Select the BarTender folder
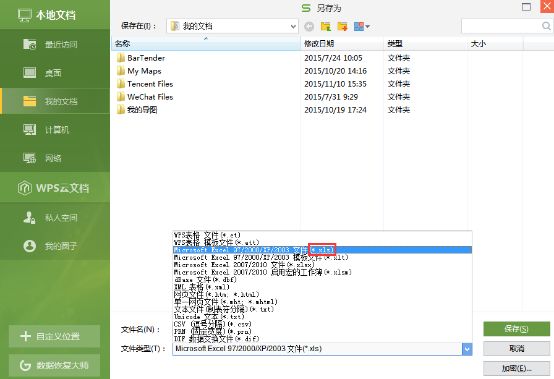554x379 pixels. click(146, 58)
